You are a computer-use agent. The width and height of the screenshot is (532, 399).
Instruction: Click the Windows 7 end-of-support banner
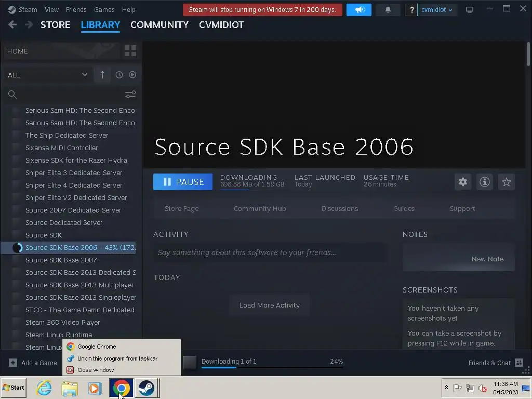pos(262,10)
